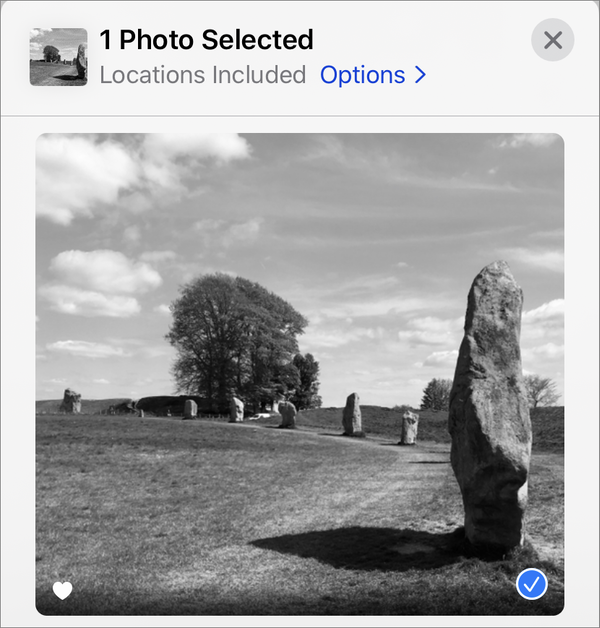Click the "1 Photo Selected" title
Image resolution: width=600 pixels, height=628 pixels.
click(x=207, y=40)
